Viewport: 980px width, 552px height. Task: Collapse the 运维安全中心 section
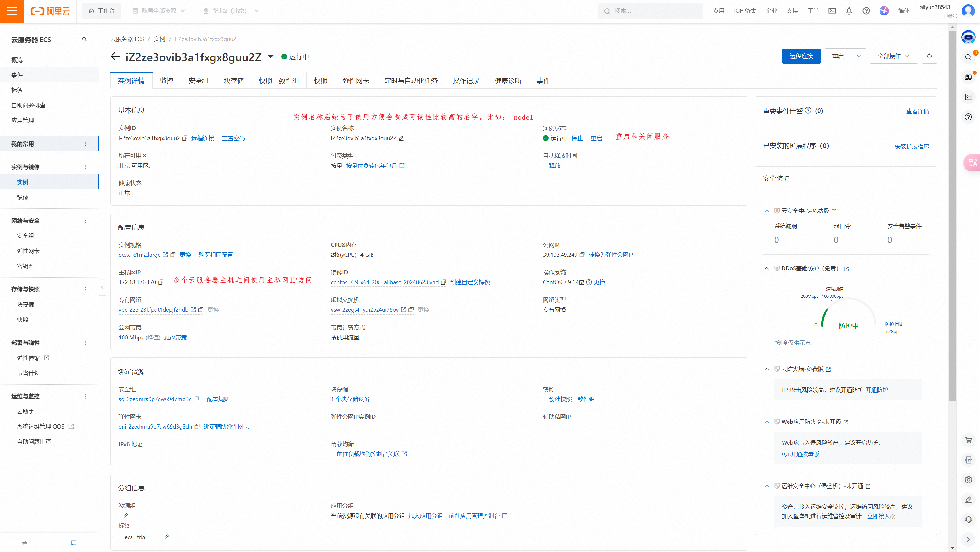(x=766, y=486)
